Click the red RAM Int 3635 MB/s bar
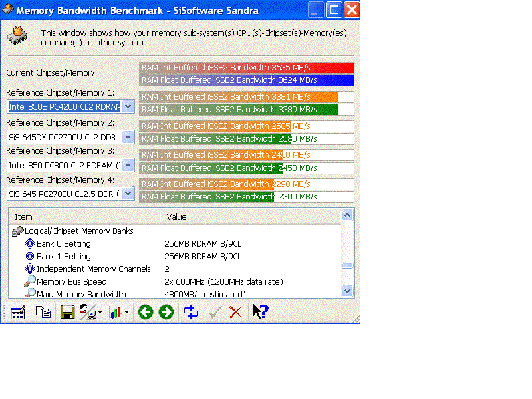This screenshot has width=532, height=399. pos(246,68)
